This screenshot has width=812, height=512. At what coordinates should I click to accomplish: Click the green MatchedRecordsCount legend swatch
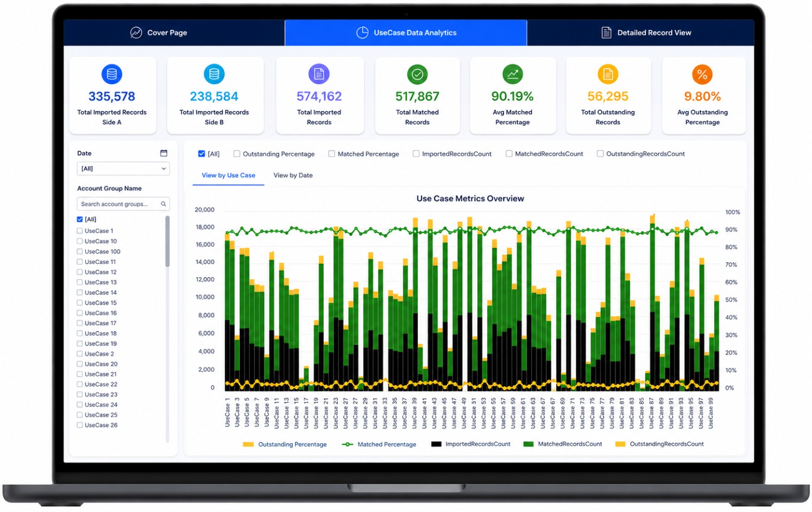(529, 444)
